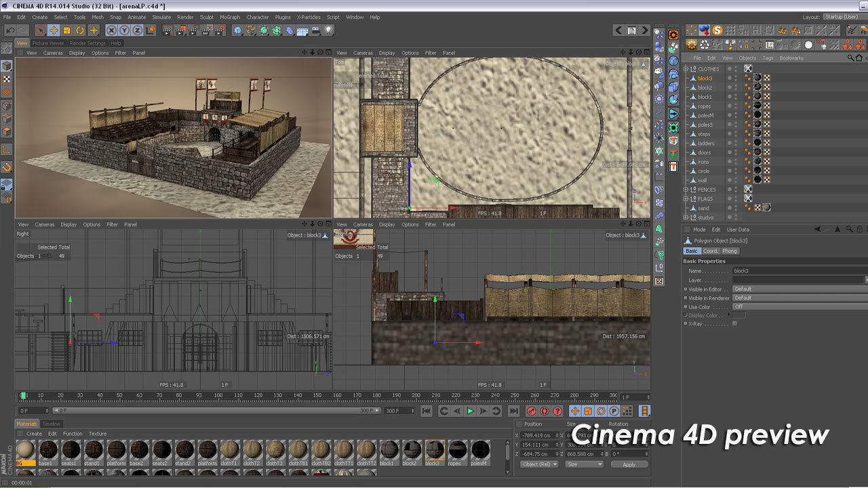Add a Light object
868x488 pixels.
329,30
